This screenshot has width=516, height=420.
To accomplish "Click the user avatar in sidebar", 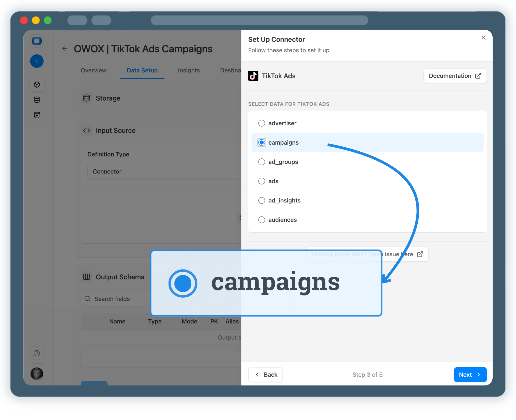I will coord(37,373).
